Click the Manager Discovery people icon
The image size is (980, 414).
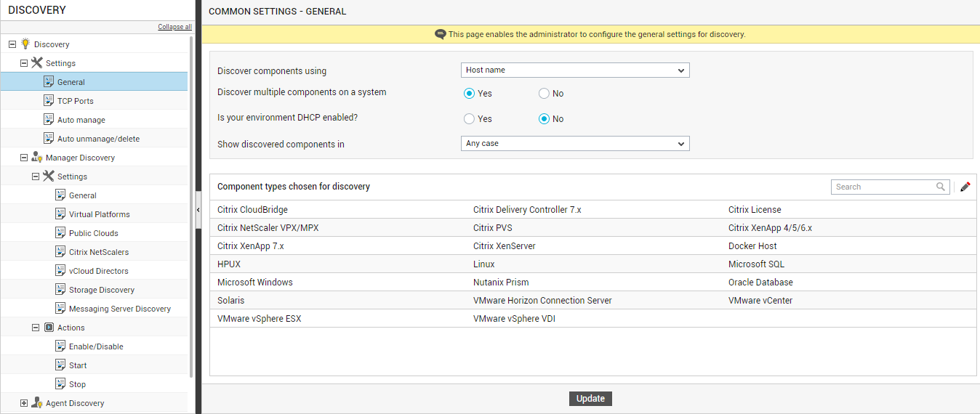37,158
